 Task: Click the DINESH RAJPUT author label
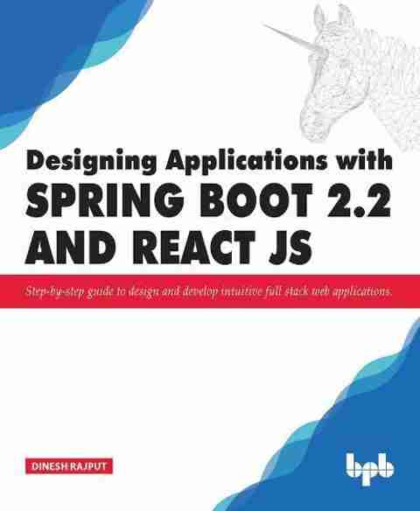point(69,466)
